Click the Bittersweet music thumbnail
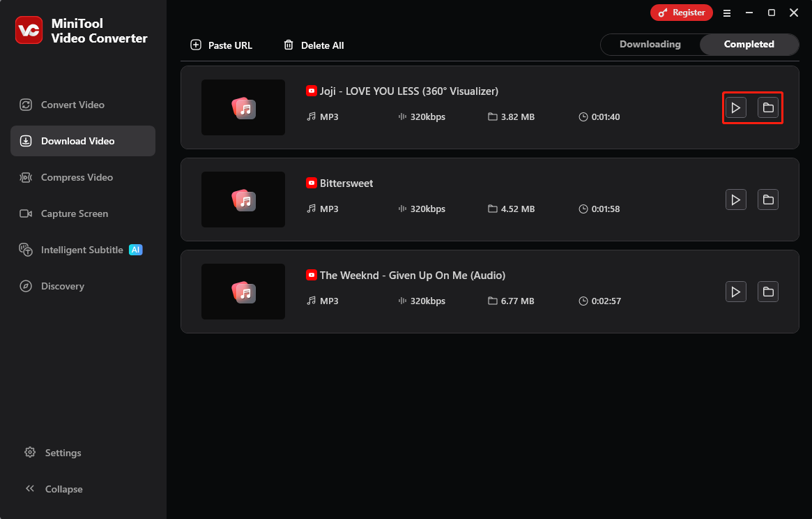The image size is (812, 519). click(243, 200)
